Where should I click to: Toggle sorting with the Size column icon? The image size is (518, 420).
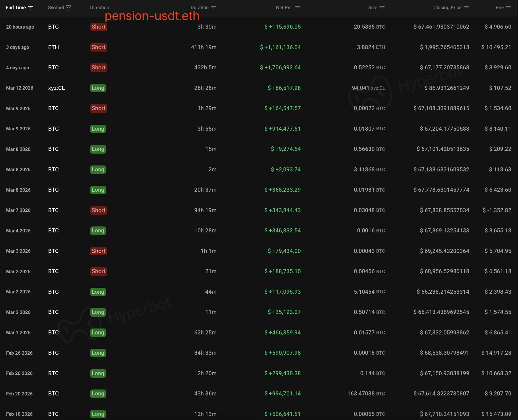pos(382,8)
